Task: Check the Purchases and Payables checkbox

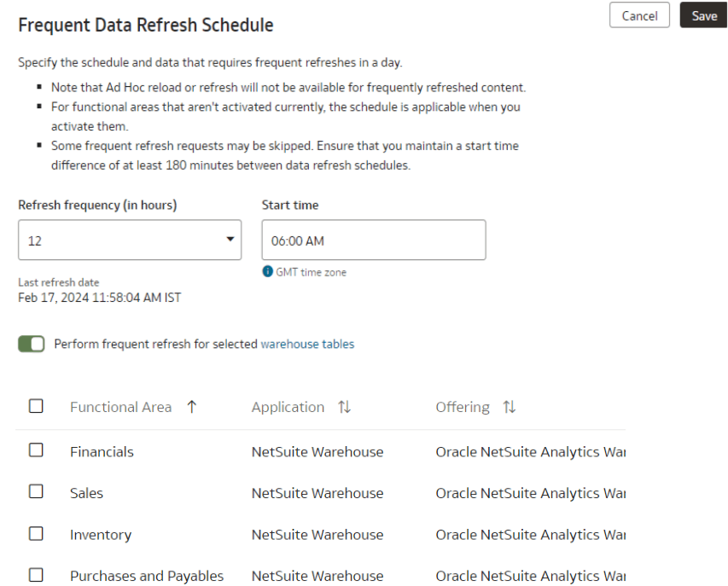Action: click(x=36, y=575)
